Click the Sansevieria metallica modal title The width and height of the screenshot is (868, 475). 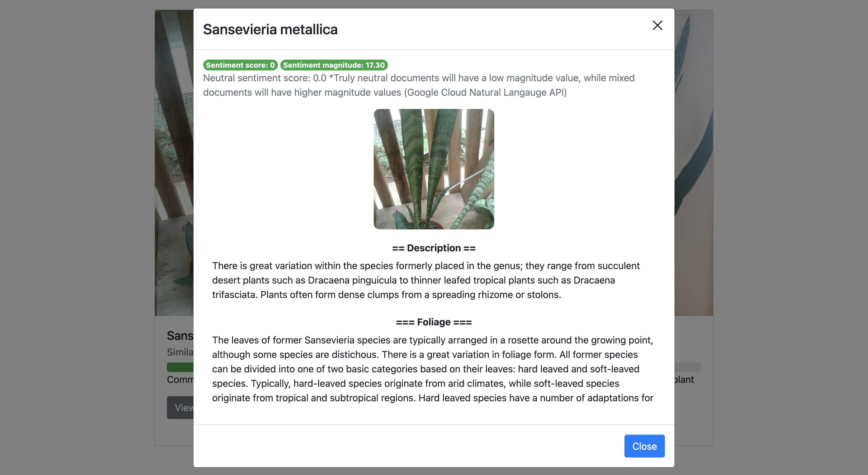click(270, 29)
